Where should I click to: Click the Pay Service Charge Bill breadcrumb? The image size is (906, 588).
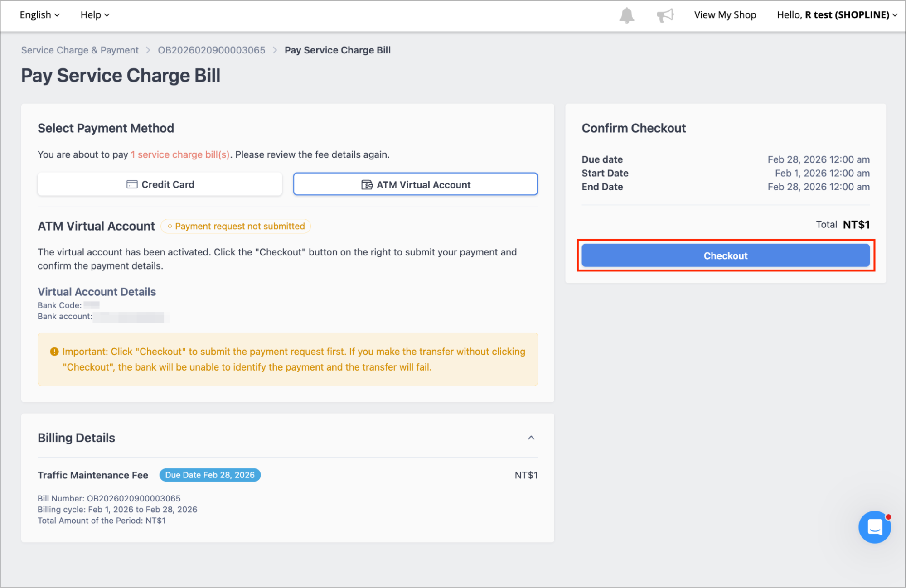pyautogui.click(x=337, y=50)
